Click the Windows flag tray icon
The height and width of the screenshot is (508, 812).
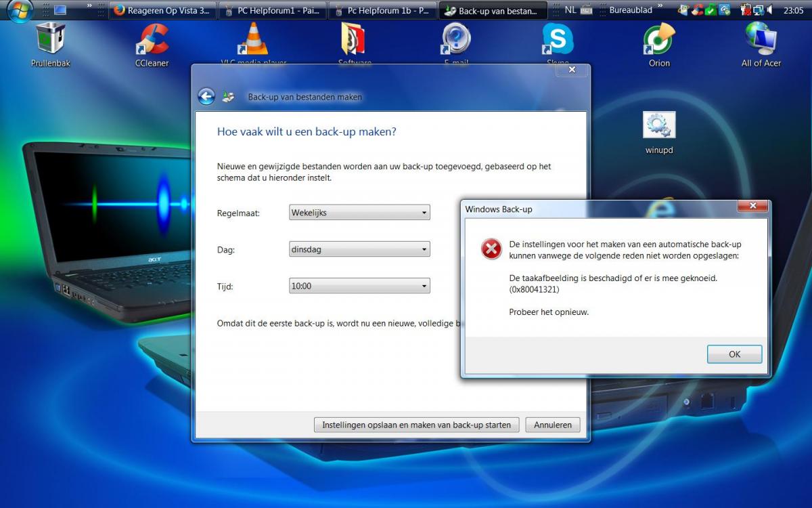pos(683,10)
